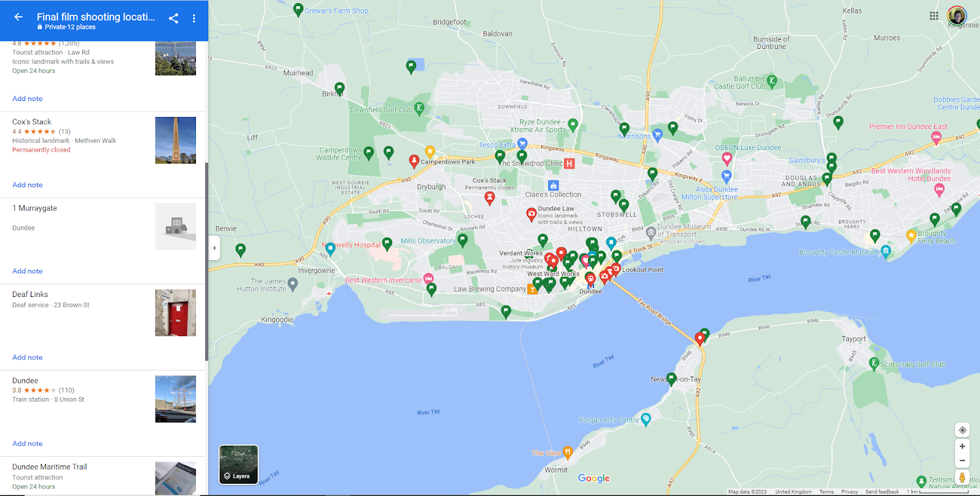Click Tesco Extra shopping cart pin

click(x=522, y=143)
